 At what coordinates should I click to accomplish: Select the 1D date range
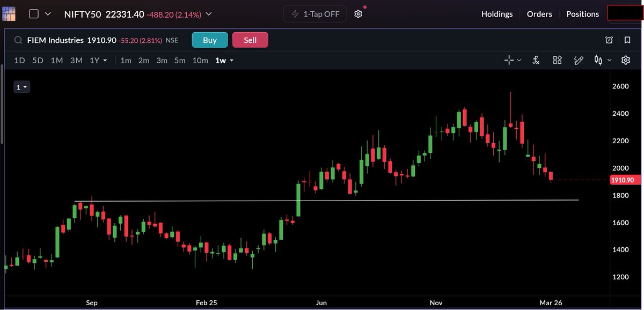pyautogui.click(x=19, y=61)
